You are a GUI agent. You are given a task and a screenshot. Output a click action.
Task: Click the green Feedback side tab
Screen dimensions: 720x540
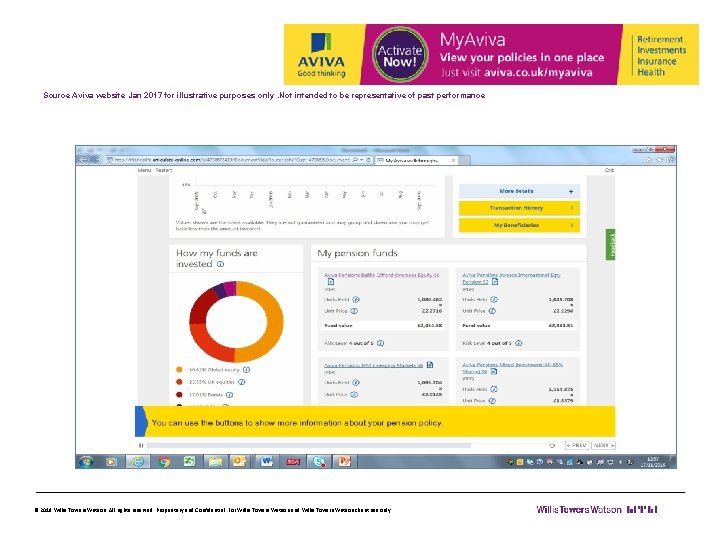[611, 245]
